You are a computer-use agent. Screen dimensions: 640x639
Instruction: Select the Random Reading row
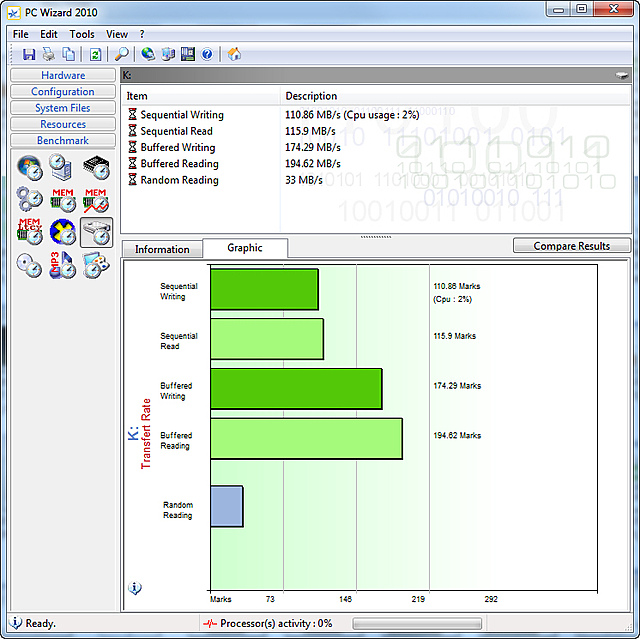(x=376, y=180)
